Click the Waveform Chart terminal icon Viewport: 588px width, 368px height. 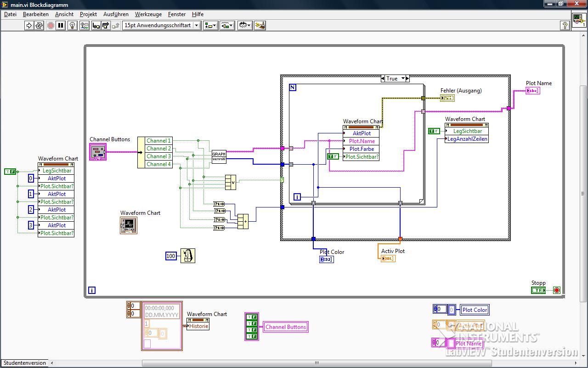tap(129, 225)
